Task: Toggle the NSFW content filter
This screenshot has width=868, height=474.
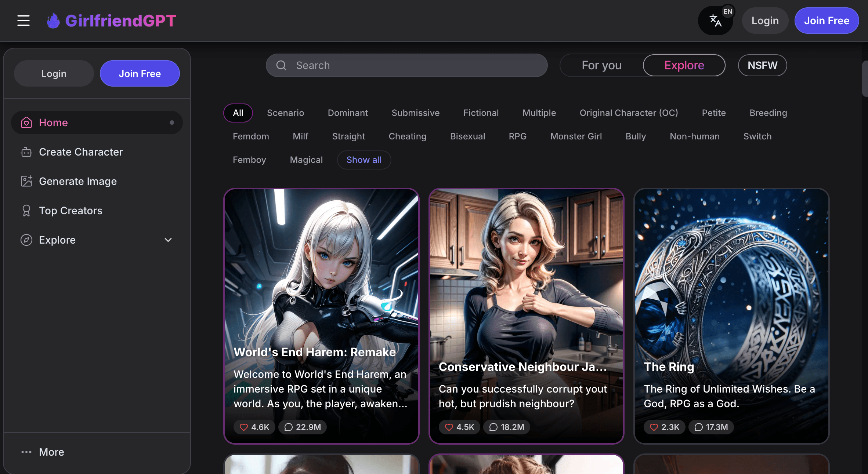Action: click(x=763, y=65)
